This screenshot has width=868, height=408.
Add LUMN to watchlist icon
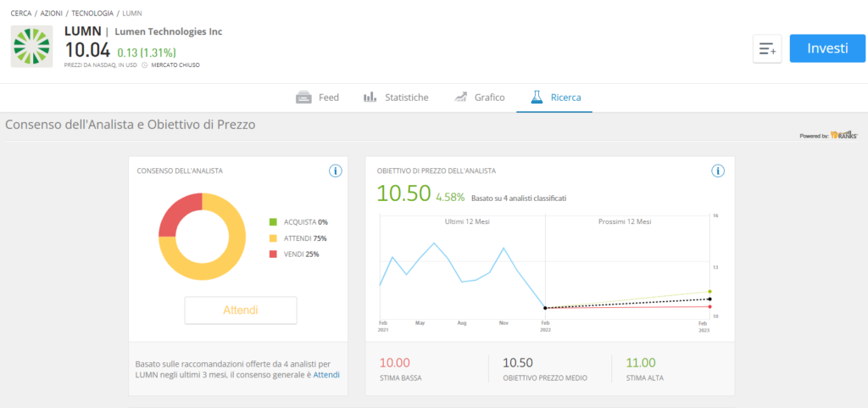tap(767, 48)
